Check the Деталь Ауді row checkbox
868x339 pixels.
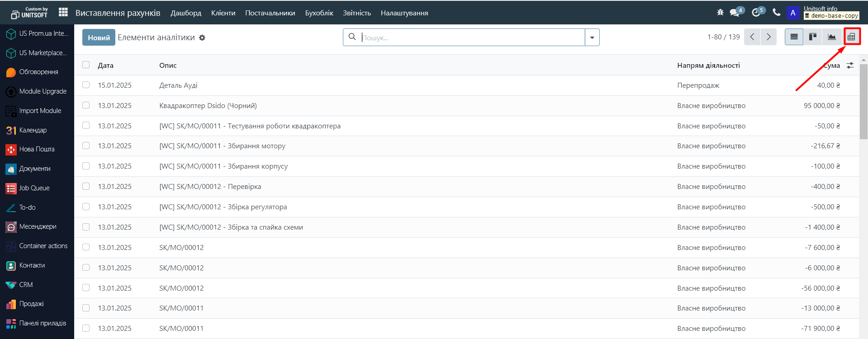(86, 85)
